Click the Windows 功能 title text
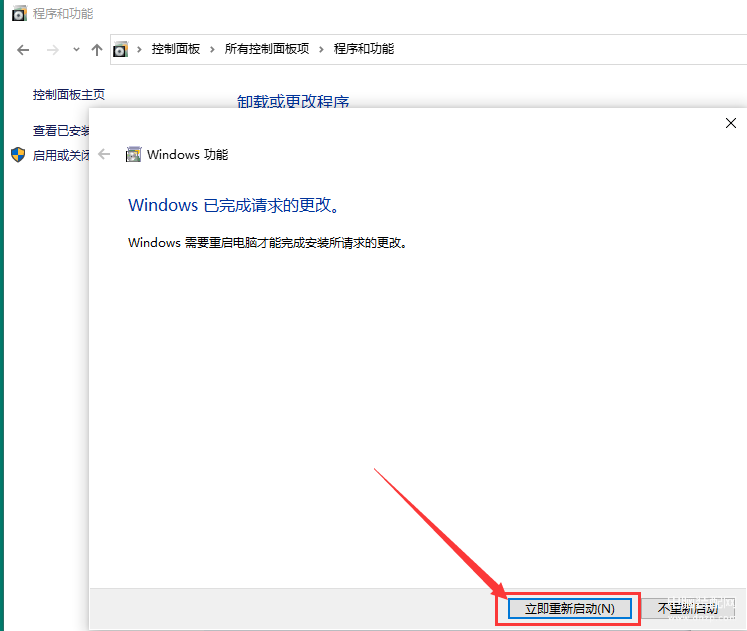Viewport: 747px width, 631px height. pos(188,155)
